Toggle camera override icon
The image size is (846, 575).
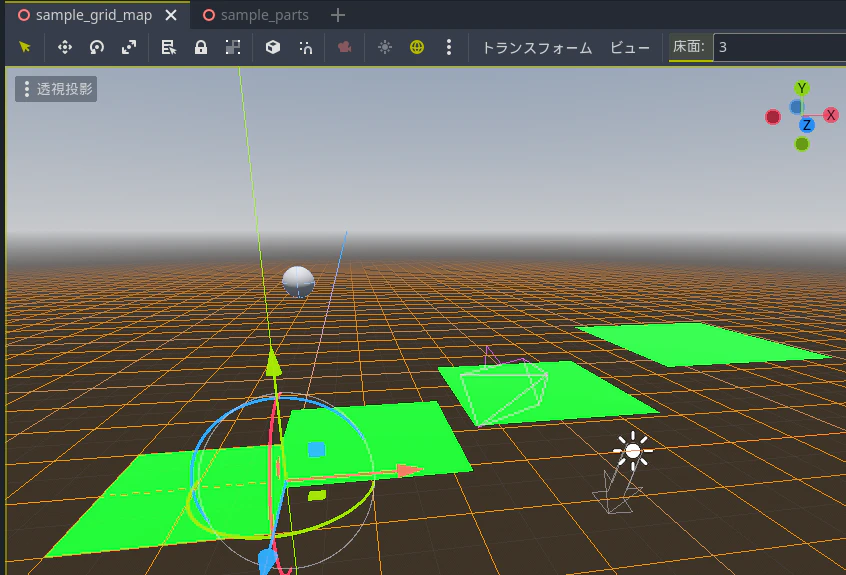point(345,47)
